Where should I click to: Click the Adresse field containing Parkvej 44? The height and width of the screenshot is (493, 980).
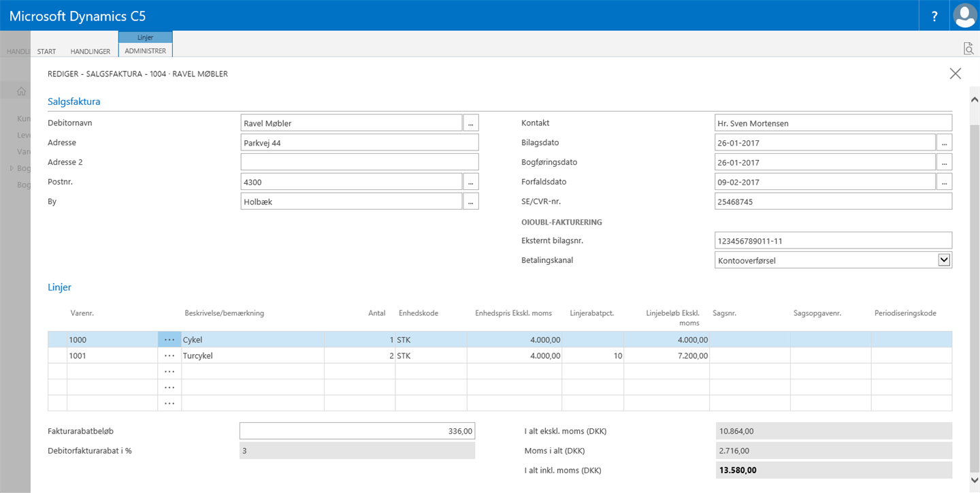[x=359, y=143]
